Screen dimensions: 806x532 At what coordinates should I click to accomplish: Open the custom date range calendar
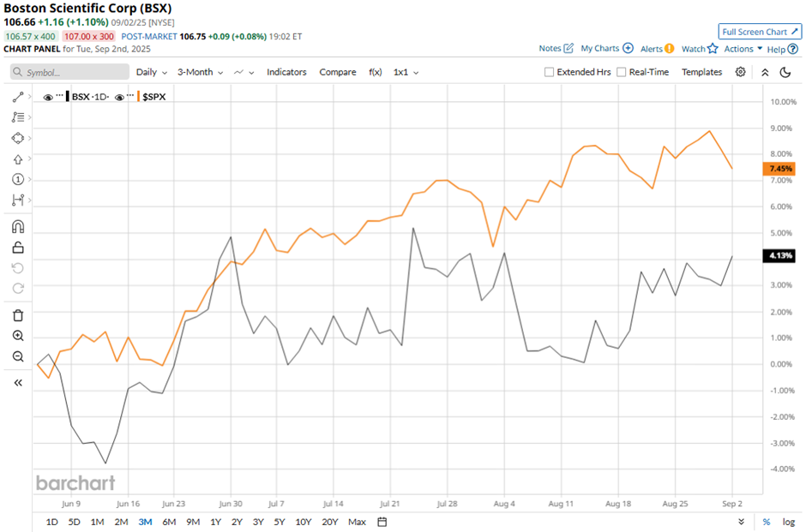point(382,522)
